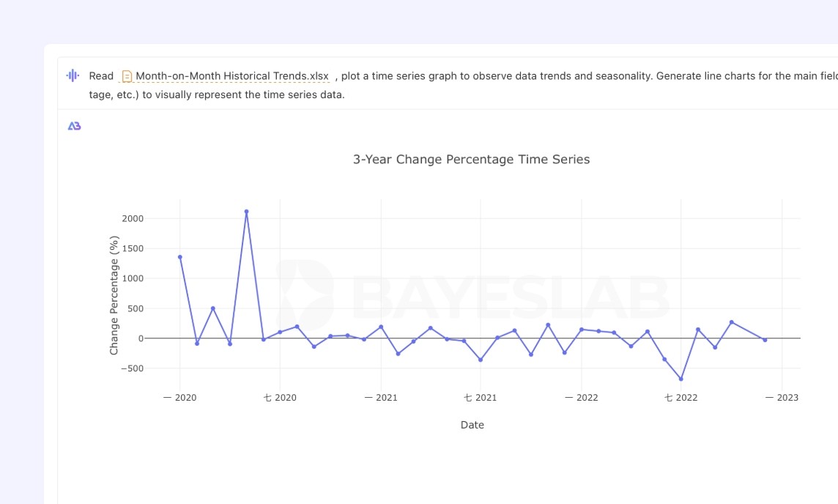This screenshot has width=838, height=504.
Task: Click the −500 value on the y-axis
Action: coord(132,368)
